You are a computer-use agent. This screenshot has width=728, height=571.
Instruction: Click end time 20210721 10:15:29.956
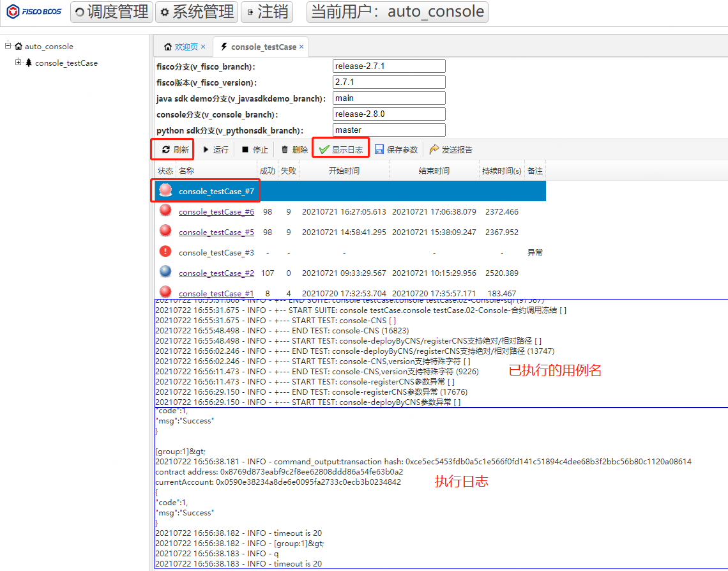click(434, 273)
